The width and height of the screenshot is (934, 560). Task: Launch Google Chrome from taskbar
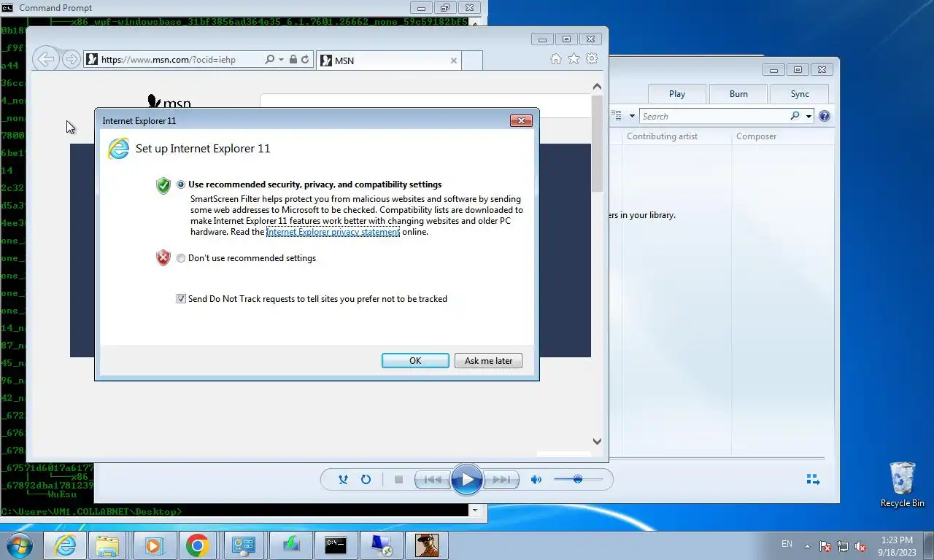coord(197,545)
